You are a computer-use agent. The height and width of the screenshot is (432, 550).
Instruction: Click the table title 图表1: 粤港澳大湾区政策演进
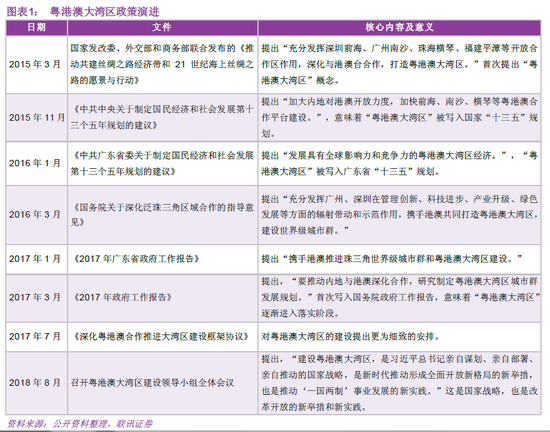tap(83, 12)
